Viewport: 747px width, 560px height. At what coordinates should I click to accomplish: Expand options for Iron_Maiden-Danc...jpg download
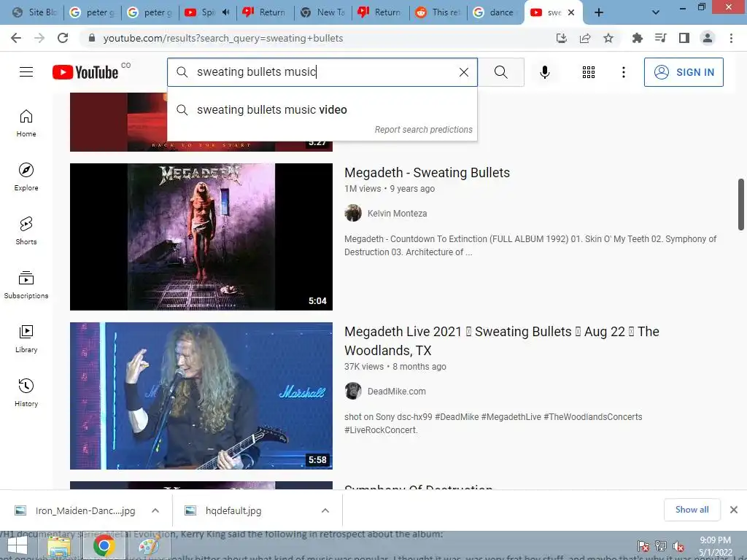pos(155,510)
